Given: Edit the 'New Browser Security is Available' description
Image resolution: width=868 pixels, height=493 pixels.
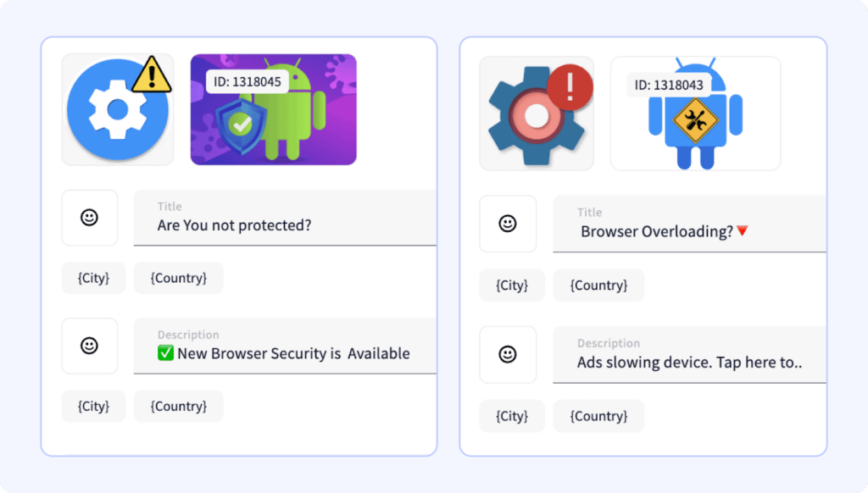Looking at the screenshot, I should tap(285, 346).
